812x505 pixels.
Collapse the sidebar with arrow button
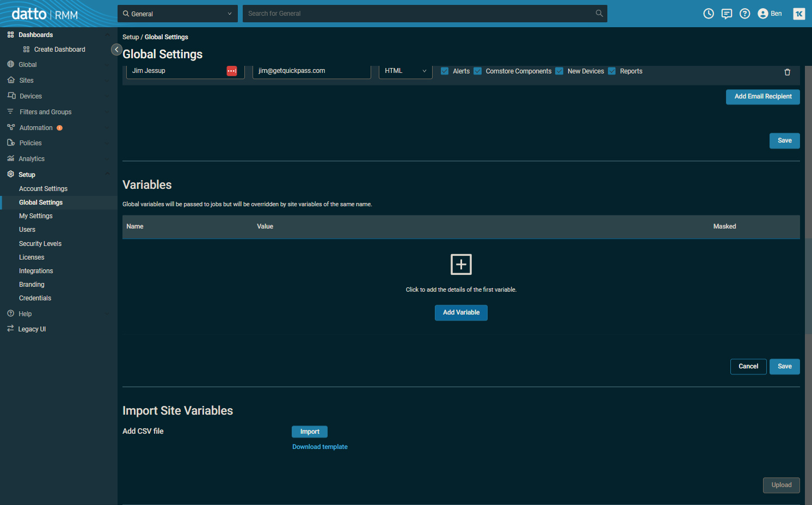[116, 50]
